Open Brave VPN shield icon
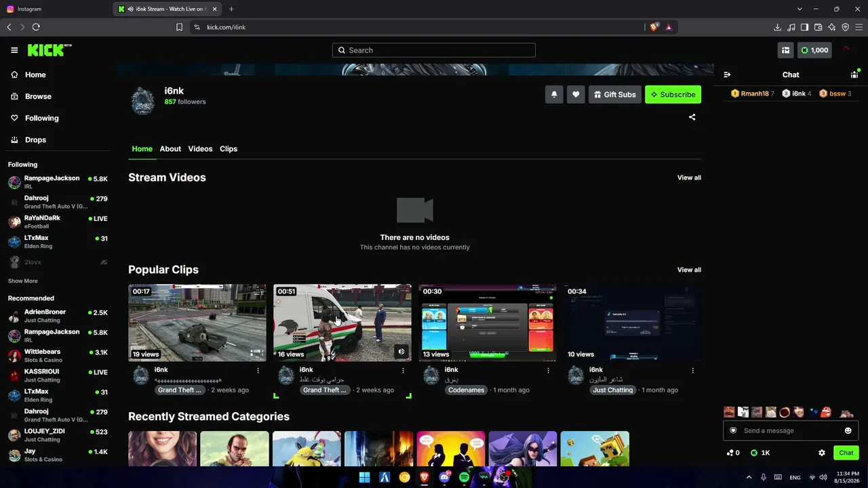868x488 pixels. (x=845, y=27)
